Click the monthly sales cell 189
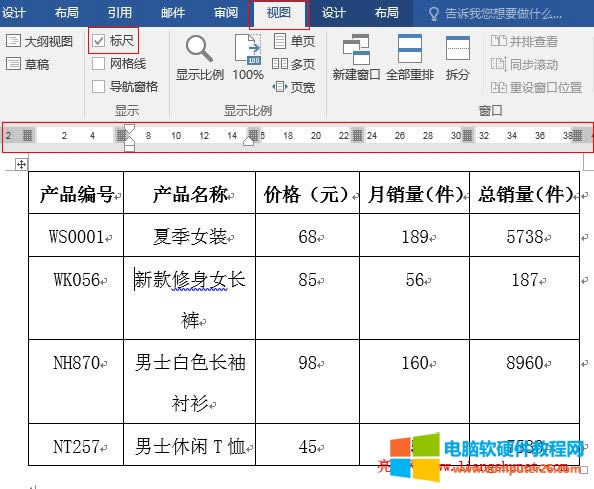 pos(414,235)
